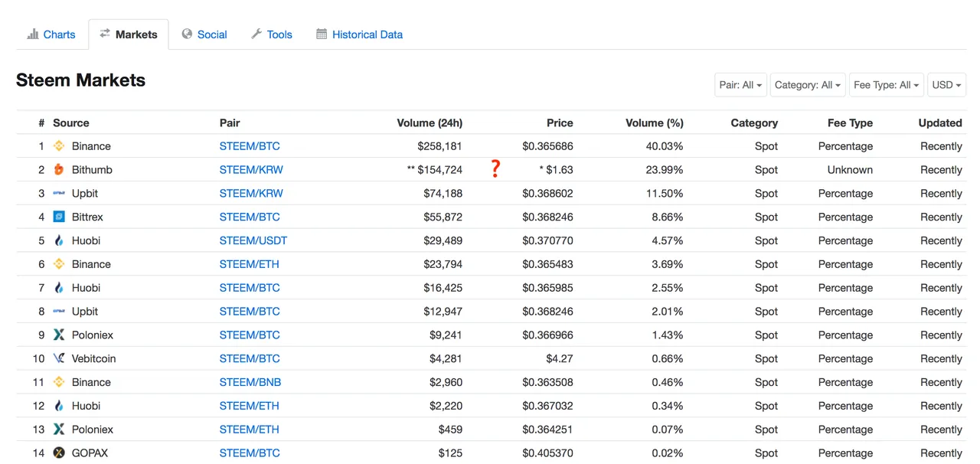Image resolution: width=980 pixels, height=464 pixels.
Task: Click the Category column header
Action: click(x=754, y=123)
